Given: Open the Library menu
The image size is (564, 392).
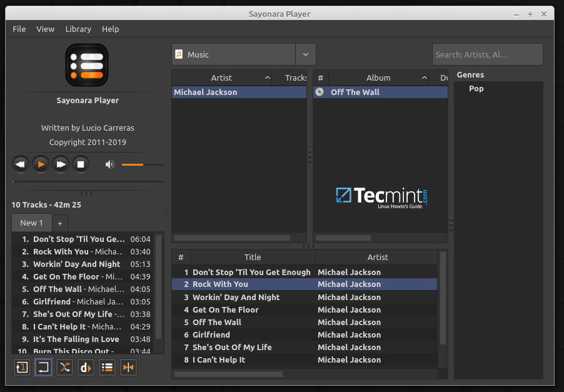Looking at the screenshot, I should [x=78, y=29].
